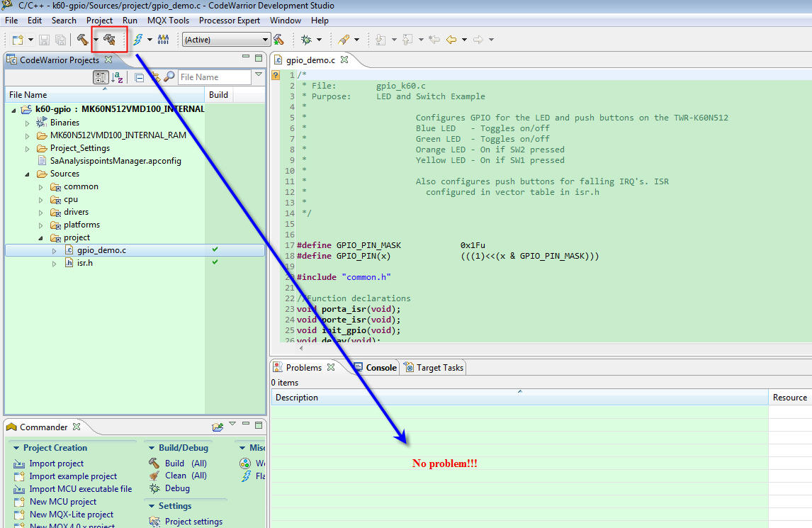Image resolution: width=812 pixels, height=528 pixels.
Task: Open the Edit menu
Action: click(35, 21)
